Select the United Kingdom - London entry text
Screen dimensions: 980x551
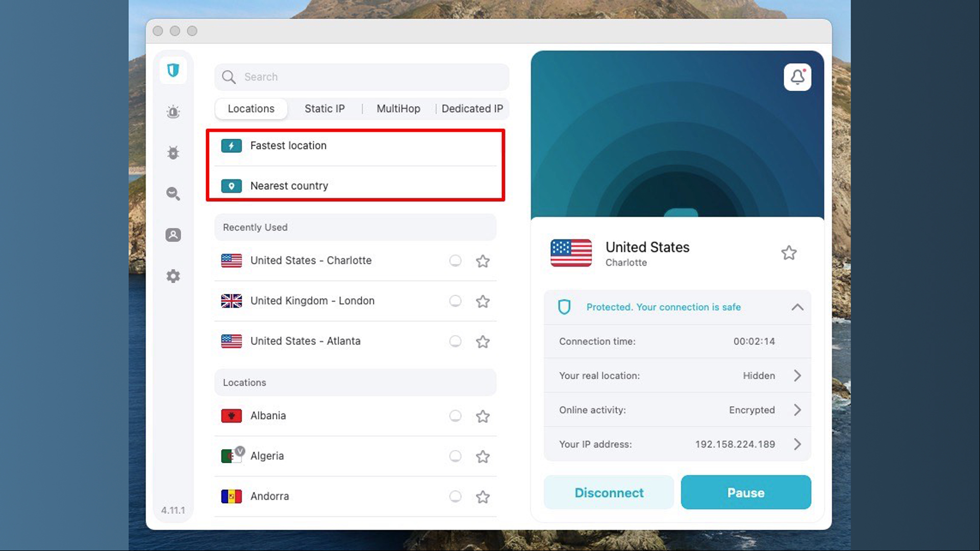point(312,300)
